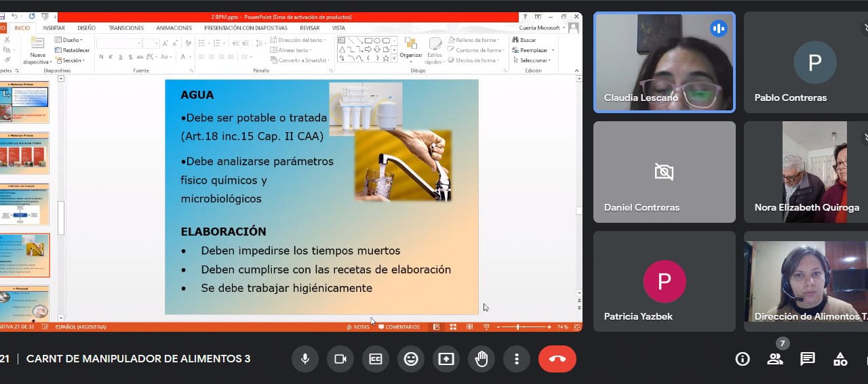Expand the Diseño layout dropdown
Viewport: 868px width, 384px height.
[x=71, y=40]
